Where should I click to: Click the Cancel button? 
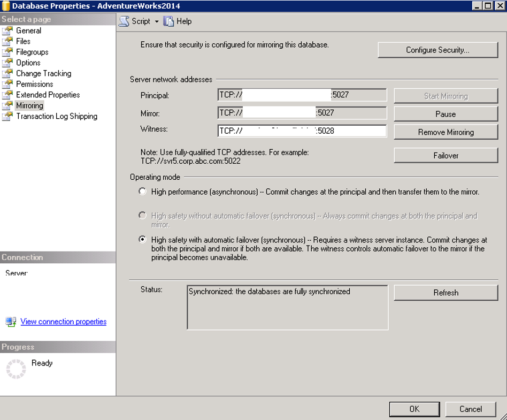pyautogui.click(x=471, y=409)
